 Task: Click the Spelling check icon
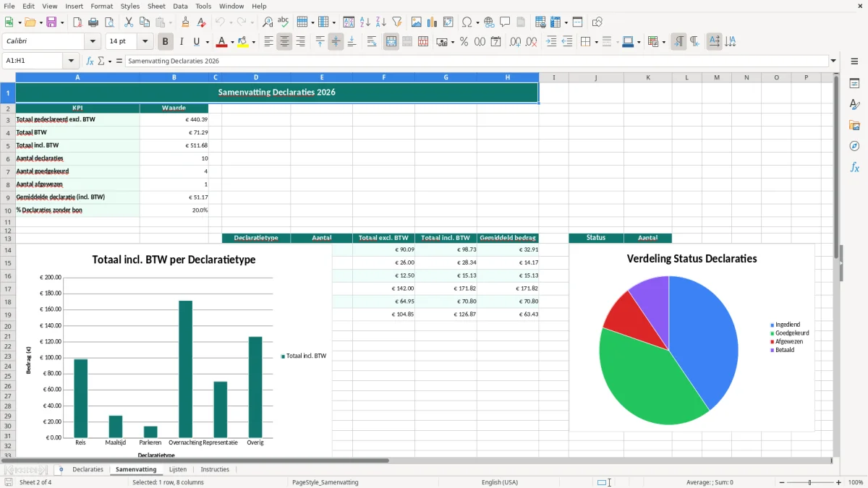[x=284, y=22]
